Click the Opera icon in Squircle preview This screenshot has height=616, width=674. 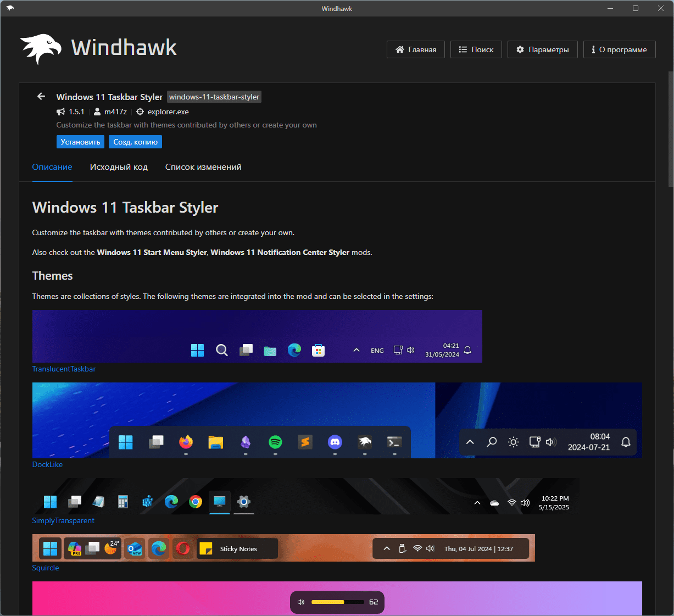[183, 548]
